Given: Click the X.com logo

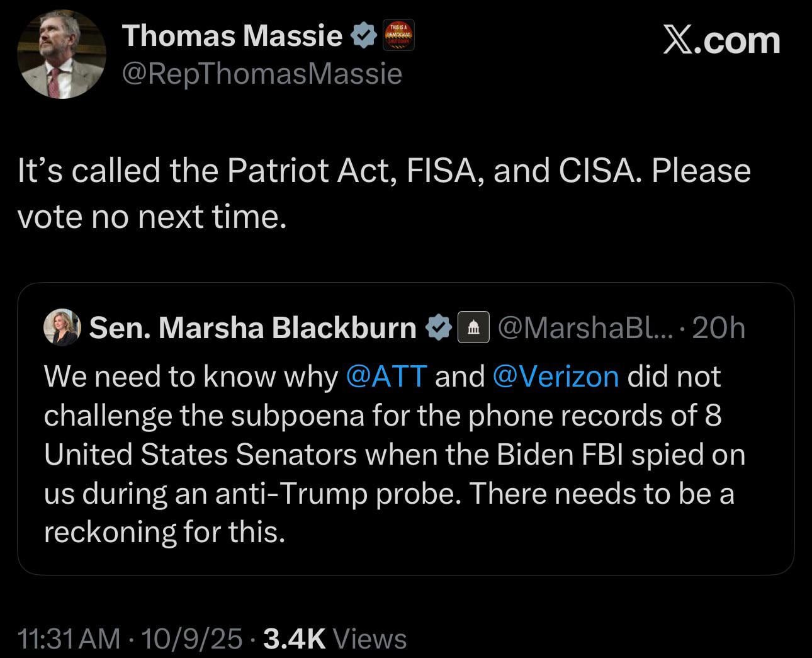Looking at the screenshot, I should click(x=721, y=41).
